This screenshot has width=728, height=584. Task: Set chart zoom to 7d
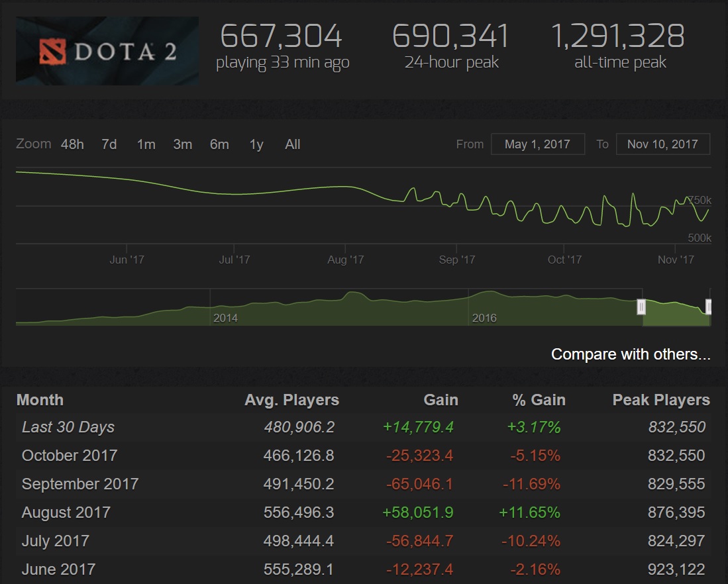pos(109,144)
